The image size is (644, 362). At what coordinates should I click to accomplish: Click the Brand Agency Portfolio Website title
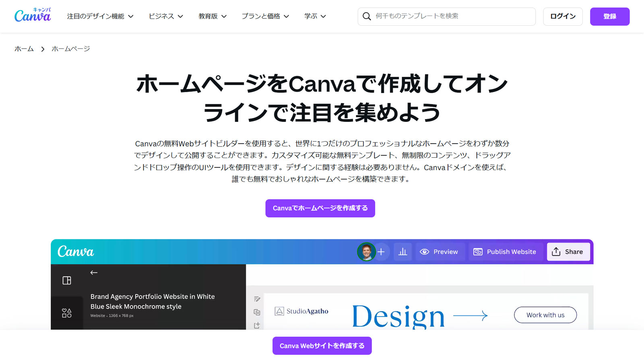point(153,301)
